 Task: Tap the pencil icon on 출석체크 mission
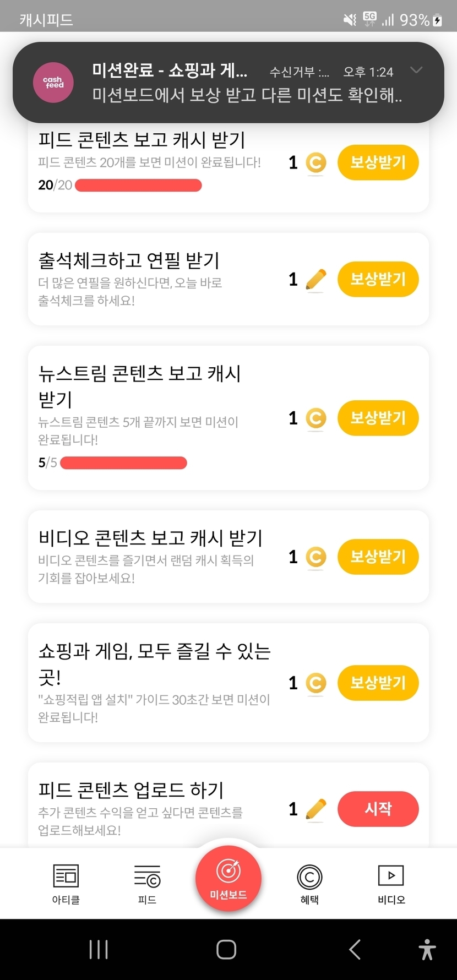click(x=315, y=280)
